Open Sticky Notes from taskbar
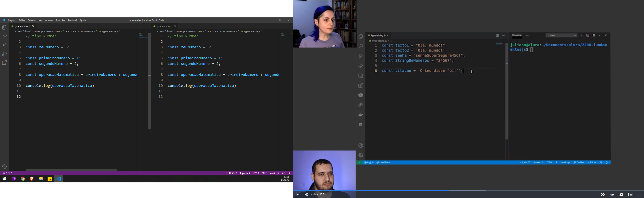 (x=50, y=179)
